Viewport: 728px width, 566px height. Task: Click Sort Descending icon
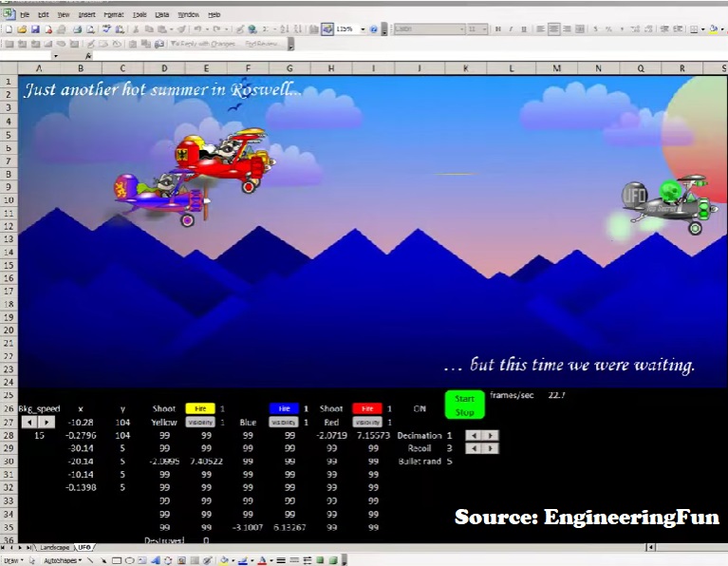298,29
